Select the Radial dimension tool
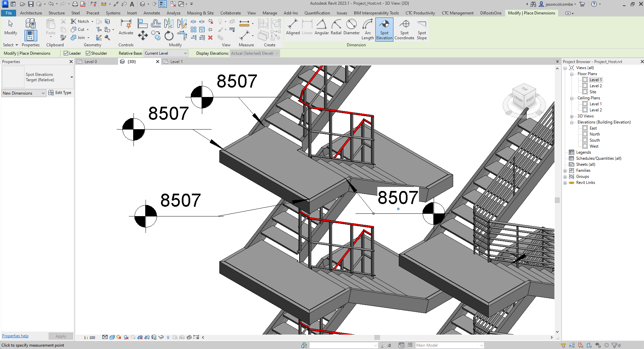The width and height of the screenshot is (644, 349). 336,27
